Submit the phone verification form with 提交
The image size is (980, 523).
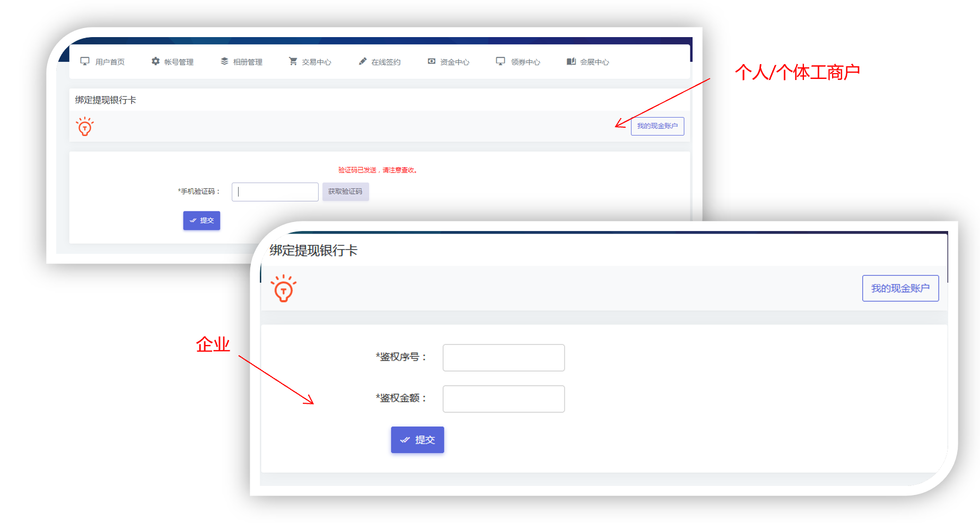tap(202, 220)
